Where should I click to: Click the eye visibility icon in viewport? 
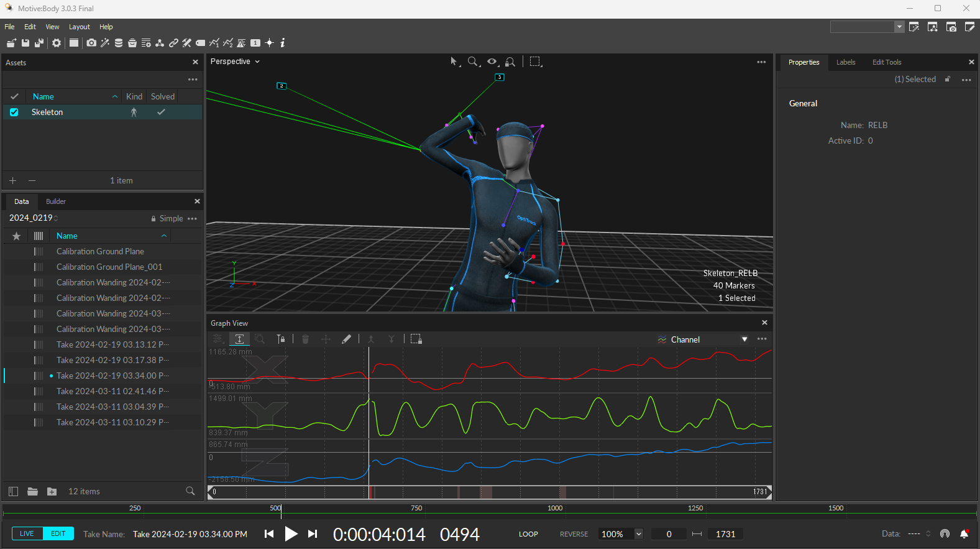tap(492, 62)
